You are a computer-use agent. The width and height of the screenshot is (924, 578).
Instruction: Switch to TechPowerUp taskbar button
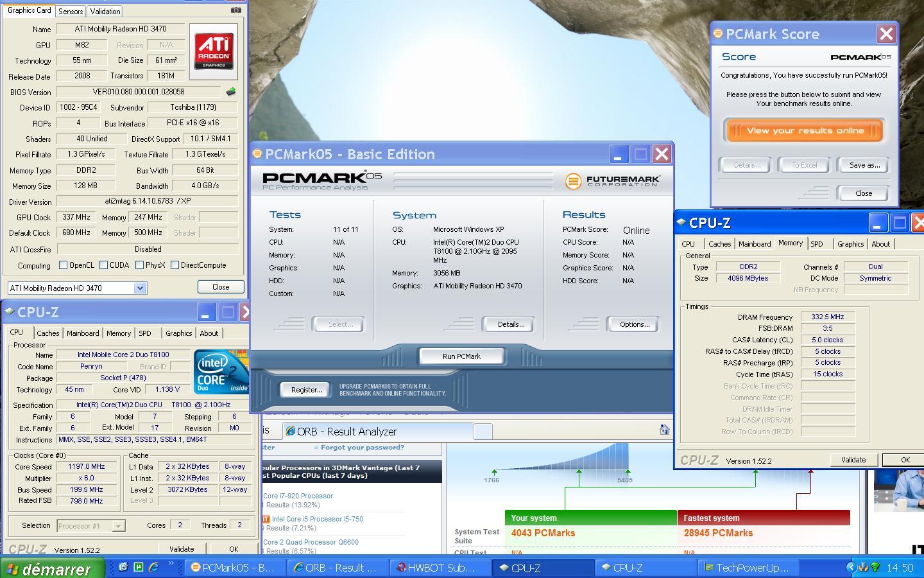(x=748, y=568)
